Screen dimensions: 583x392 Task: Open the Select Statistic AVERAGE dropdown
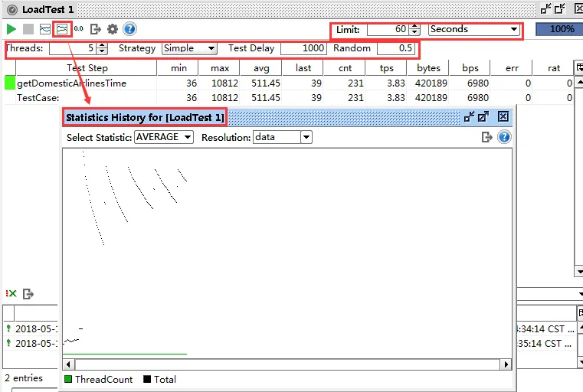tap(166, 137)
